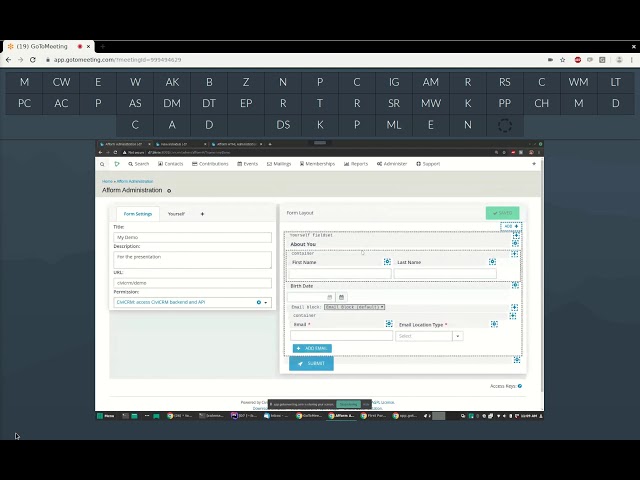
Task: Open the Search menu in navbar
Action: point(139,164)
